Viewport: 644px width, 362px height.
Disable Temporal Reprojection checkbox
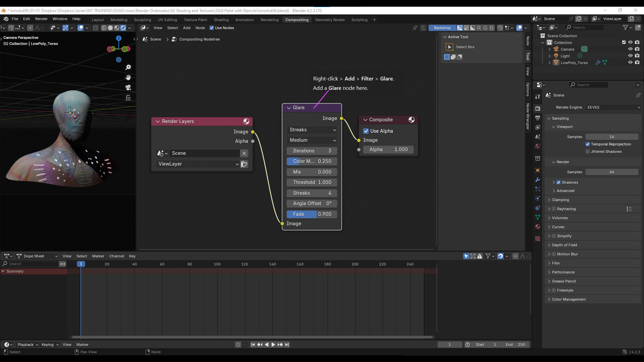588,144
